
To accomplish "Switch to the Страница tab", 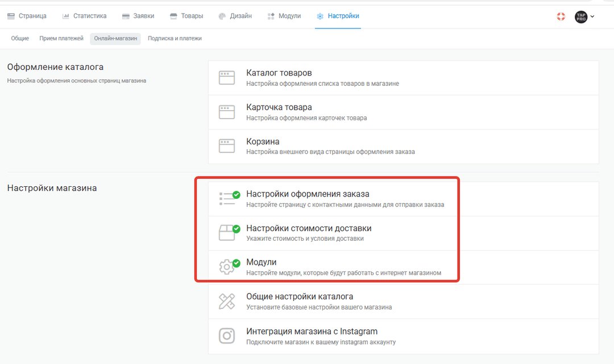I will click(27, 16).
